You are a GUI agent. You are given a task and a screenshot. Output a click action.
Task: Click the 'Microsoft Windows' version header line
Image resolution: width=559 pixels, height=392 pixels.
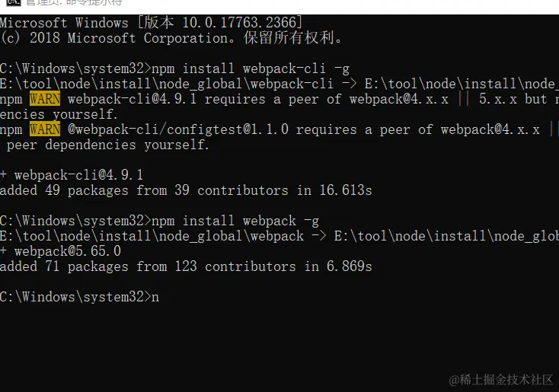coord(151,23)
